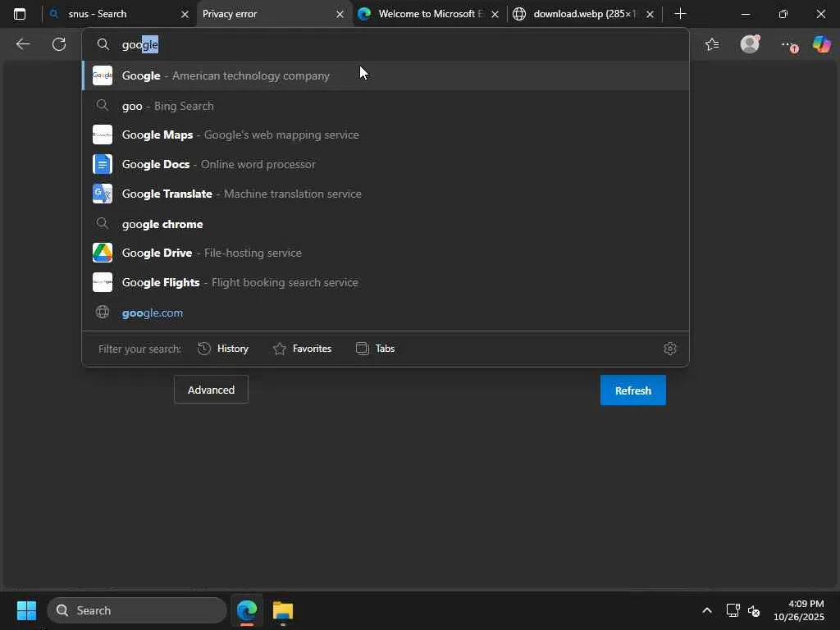Close the Privacy error tab

pos(340,14)
